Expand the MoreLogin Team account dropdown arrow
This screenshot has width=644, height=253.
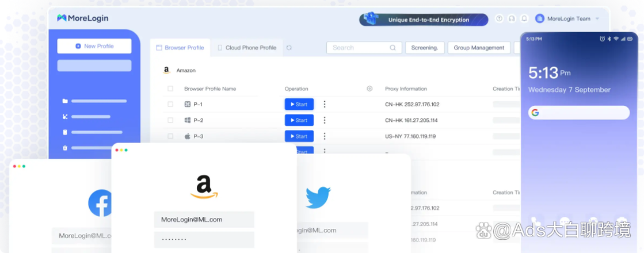click(x=597, y=19)
